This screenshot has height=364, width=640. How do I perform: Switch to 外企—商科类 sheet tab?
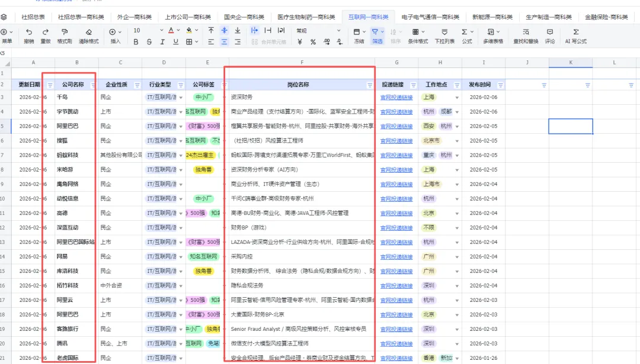[x=135, y=17]
